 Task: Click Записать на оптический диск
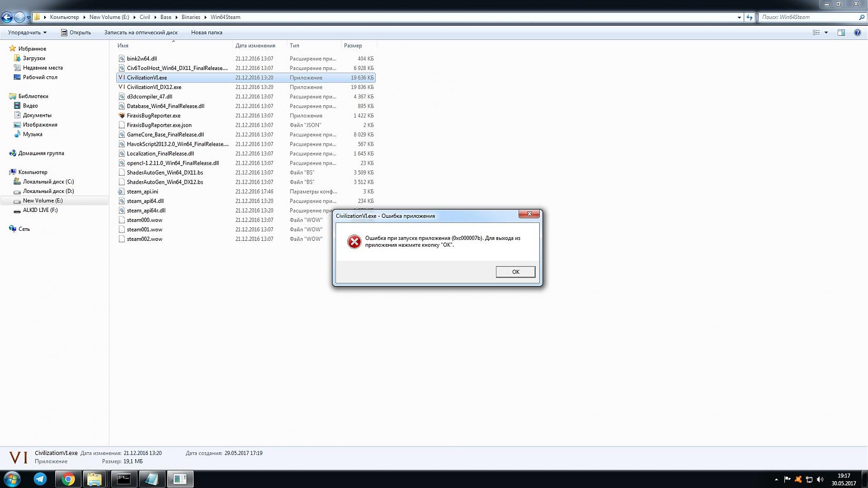[x=141, y=33]
